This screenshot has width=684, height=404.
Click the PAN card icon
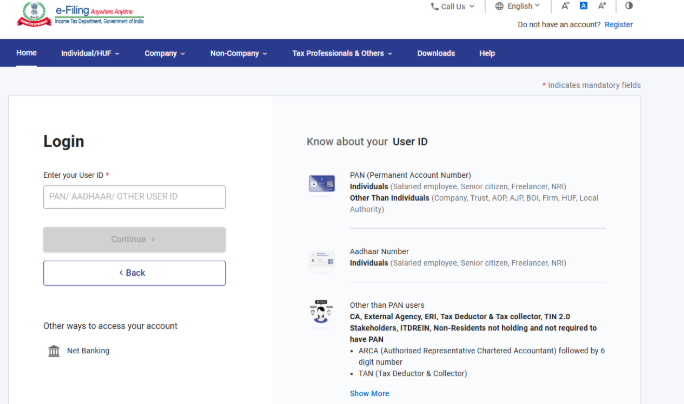click(322, 184)
